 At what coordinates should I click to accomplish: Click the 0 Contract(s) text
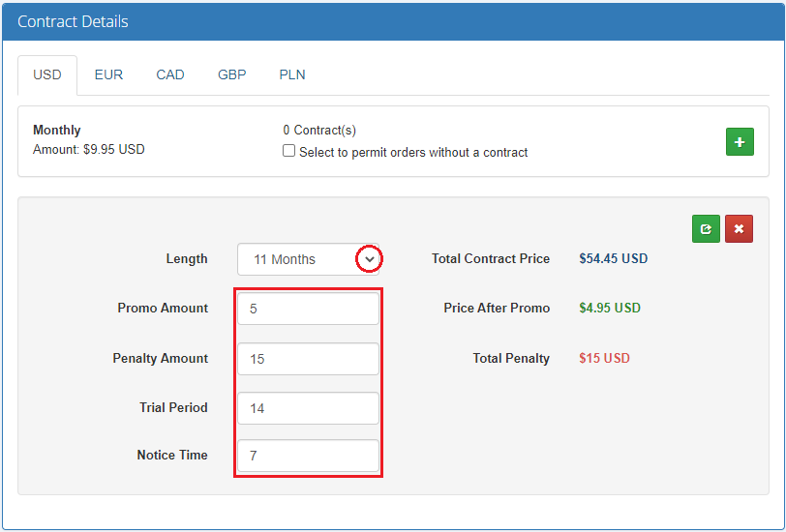click(319, 131)
